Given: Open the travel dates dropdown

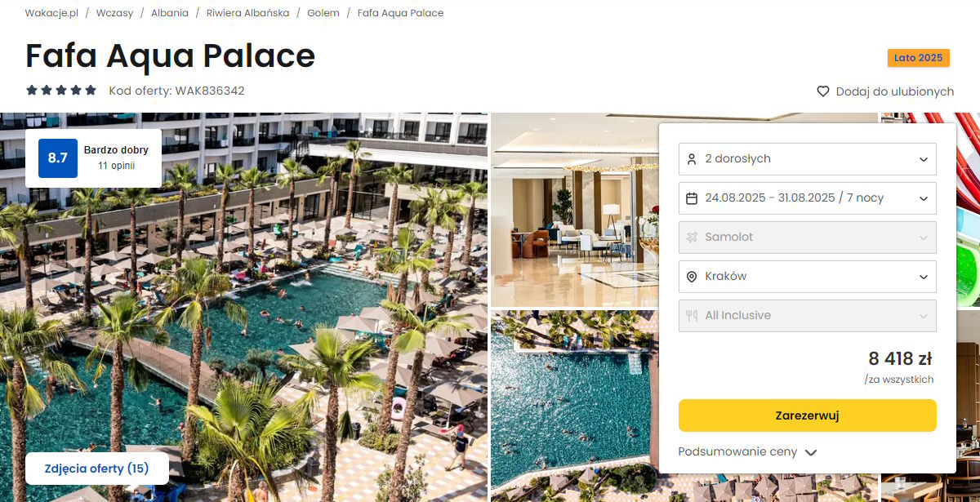Looking at the screenshot, I should point(807,198).
